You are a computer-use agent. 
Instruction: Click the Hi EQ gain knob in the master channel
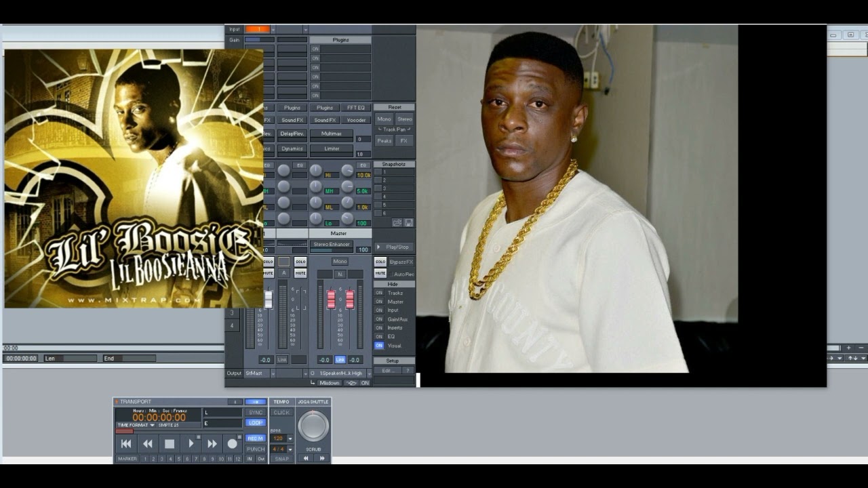coord(315,171)
